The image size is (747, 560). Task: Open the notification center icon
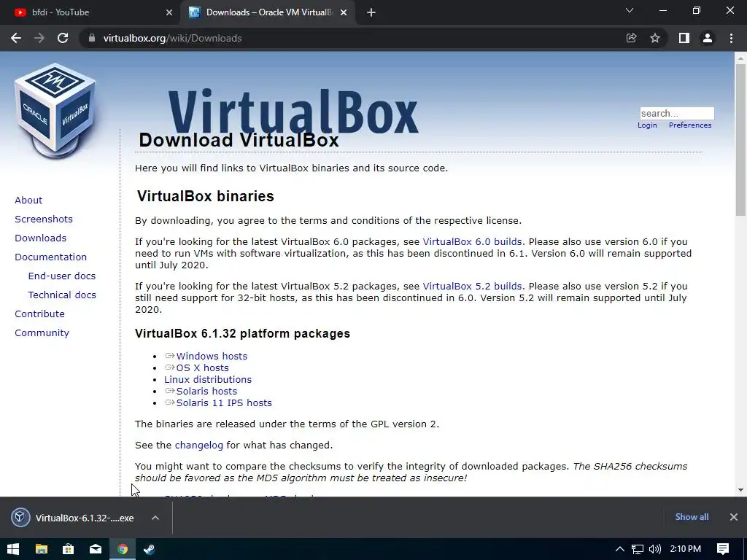723,549
